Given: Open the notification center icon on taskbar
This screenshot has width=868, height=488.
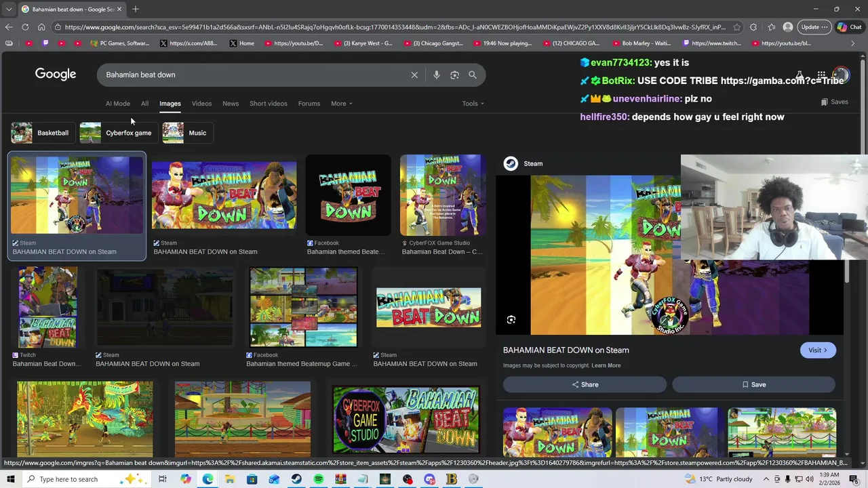Looking at the screenshot, I should (854, 479).
